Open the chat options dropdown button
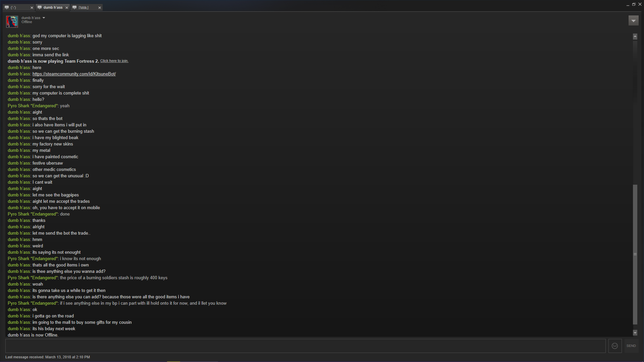Image resolution: width=644 pixels, height=362 pixels. click(633, 20)
